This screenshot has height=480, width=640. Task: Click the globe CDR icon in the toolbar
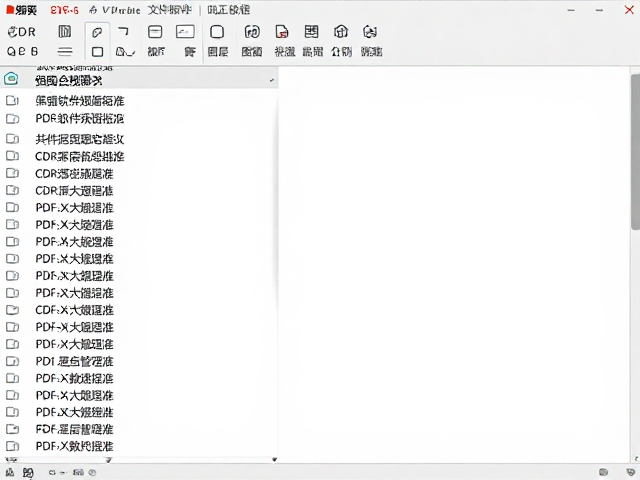(x=22, y=32)
